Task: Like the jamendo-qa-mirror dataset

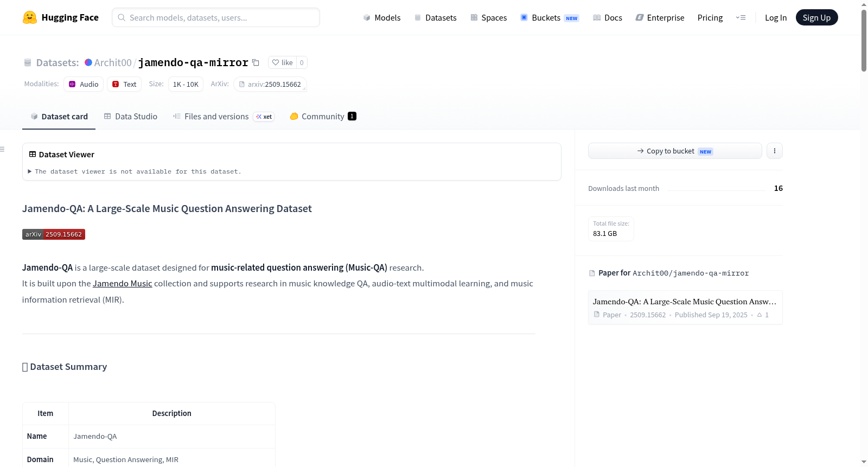Action: [282, 62]
